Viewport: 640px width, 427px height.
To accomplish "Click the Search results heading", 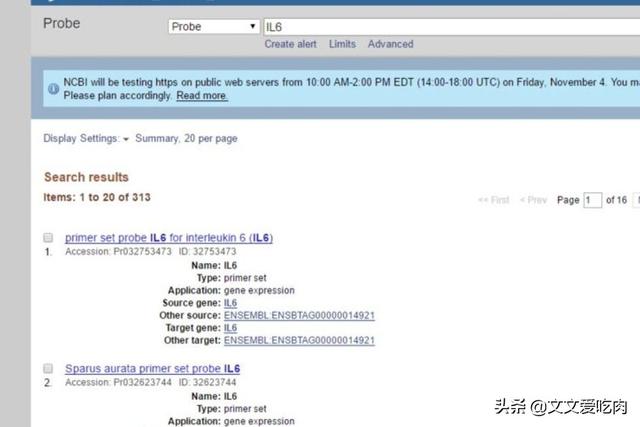I will (86, 177).
